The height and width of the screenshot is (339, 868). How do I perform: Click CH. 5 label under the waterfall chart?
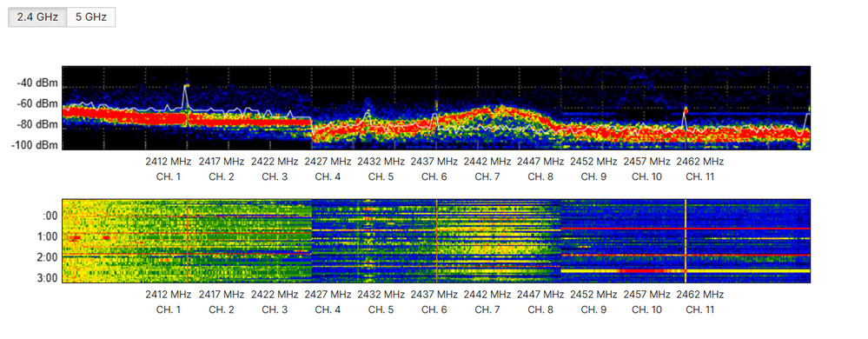[x=381, y=309]
